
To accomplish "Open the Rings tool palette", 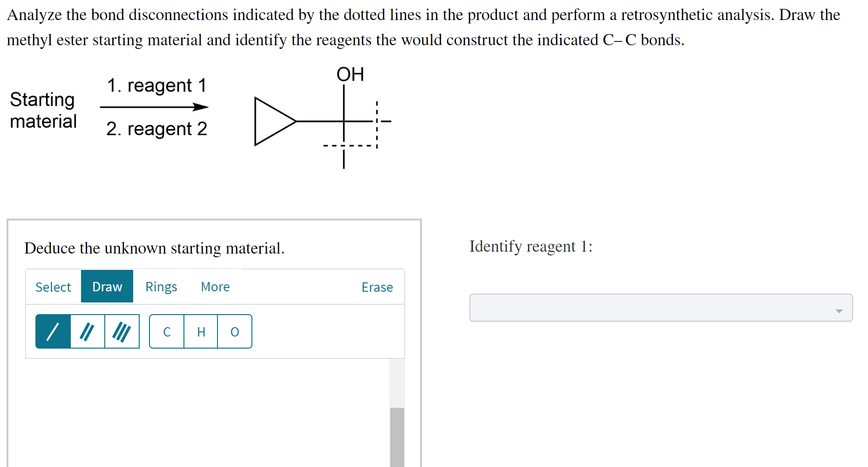I will pyautogui.click(x=161, y=287).
